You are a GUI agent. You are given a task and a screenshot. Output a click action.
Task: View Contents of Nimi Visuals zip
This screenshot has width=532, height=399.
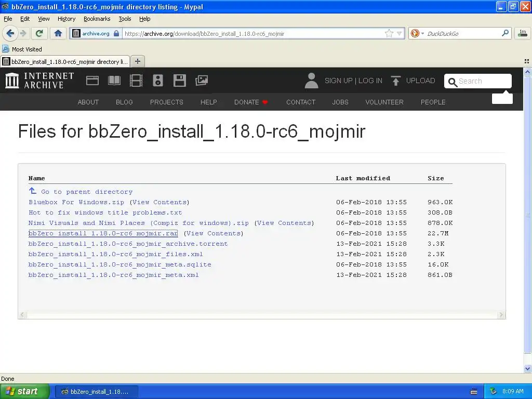click(284, 223)
